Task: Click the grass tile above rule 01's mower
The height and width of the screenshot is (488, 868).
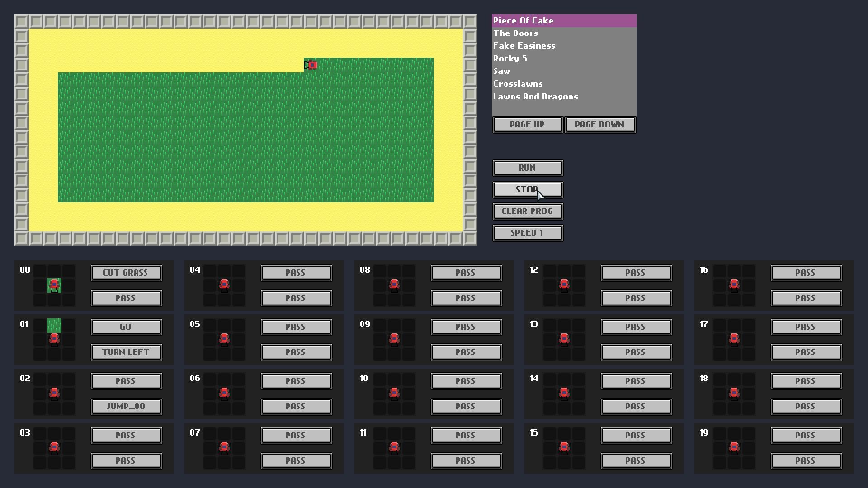Action: (54, 325)
